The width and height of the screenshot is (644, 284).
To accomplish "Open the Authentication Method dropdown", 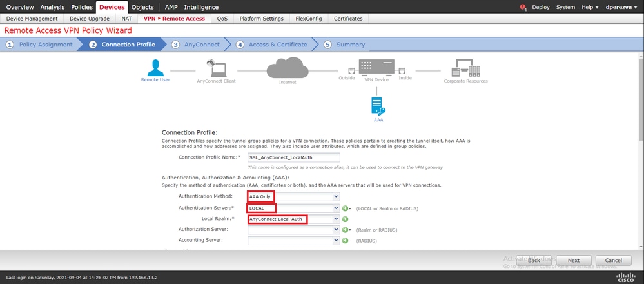I will (x=337, y=196).
